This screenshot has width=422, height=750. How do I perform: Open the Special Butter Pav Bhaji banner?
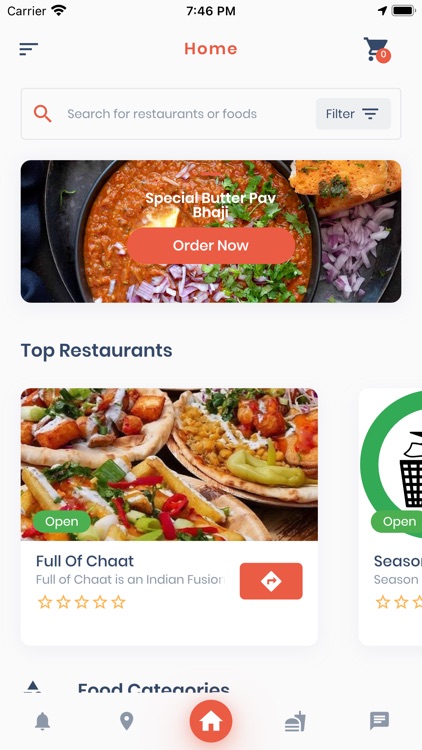click(x=211, y=232)
